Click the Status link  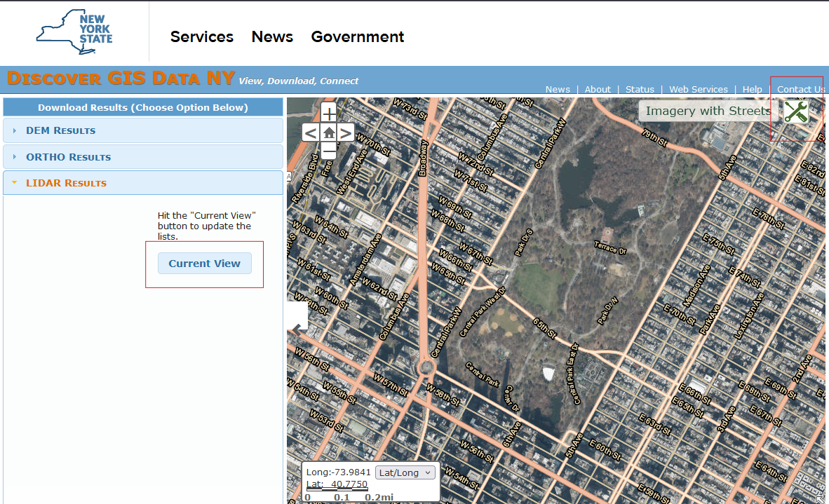(640, 89)
